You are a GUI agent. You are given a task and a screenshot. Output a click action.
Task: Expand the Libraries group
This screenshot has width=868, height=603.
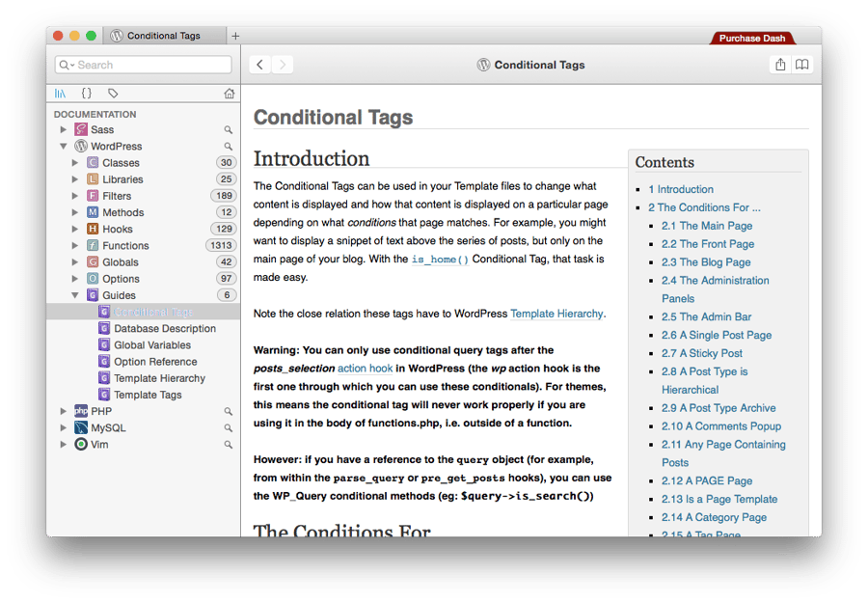point(74,179)
